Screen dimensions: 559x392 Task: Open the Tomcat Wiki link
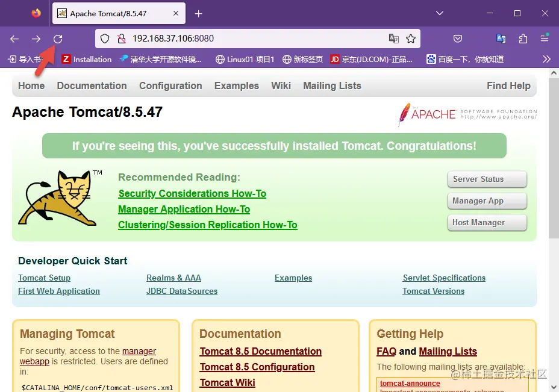point(228,383)
